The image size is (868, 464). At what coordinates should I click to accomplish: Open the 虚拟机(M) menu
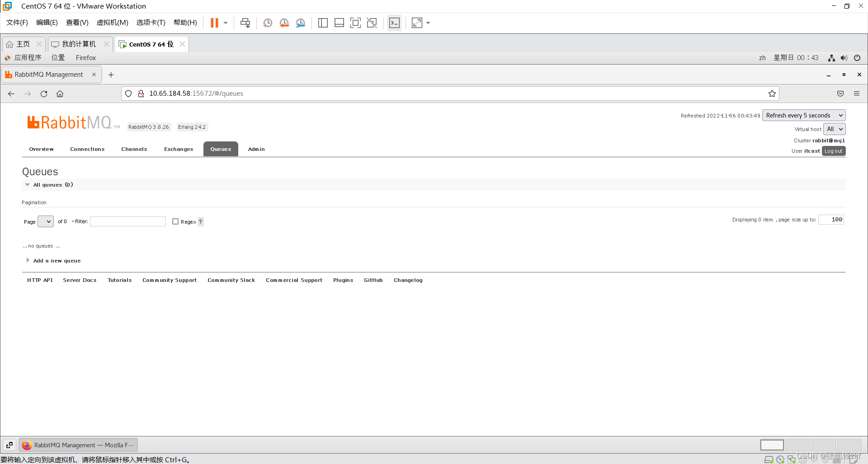click(113, 23)
